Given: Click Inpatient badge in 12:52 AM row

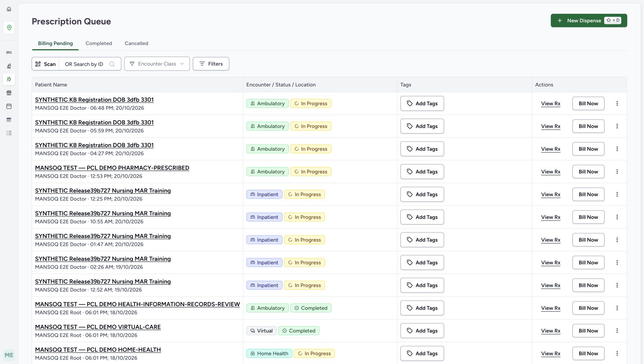Looking at the screenshot, I should pyautogui.click(x=264, y=285).
